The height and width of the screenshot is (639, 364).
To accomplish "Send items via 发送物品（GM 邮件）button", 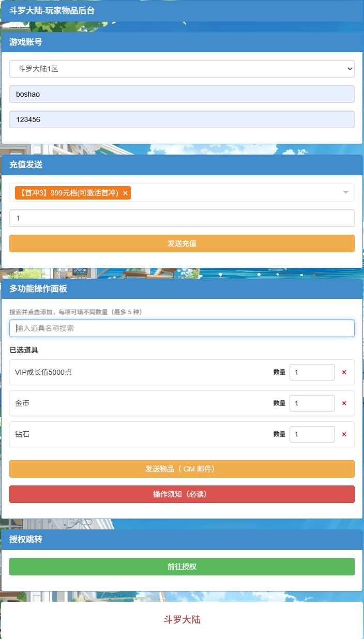I will coord(182,469).
